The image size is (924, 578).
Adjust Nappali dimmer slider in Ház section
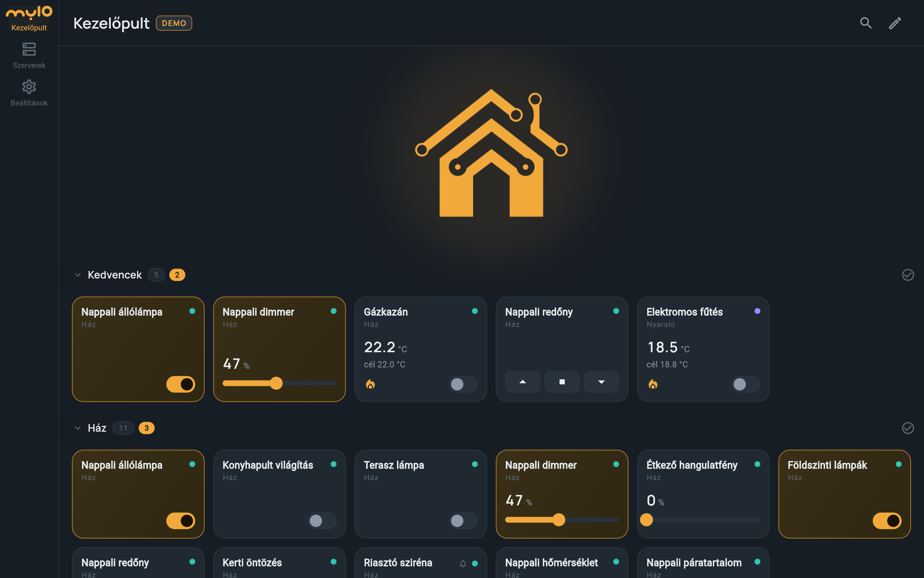(x=562, y=519)
